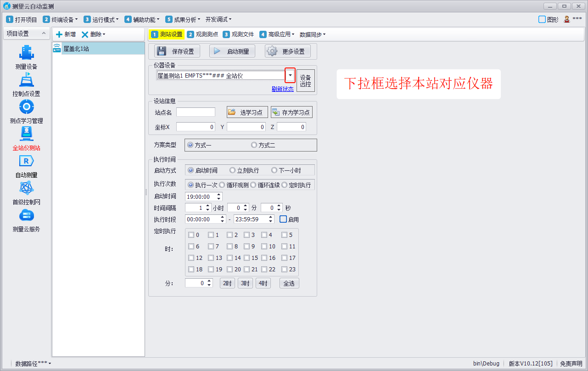Screen dimensions: 588x371
Task: Open 首级控制网 network icon
Action: tap(26, 188)
